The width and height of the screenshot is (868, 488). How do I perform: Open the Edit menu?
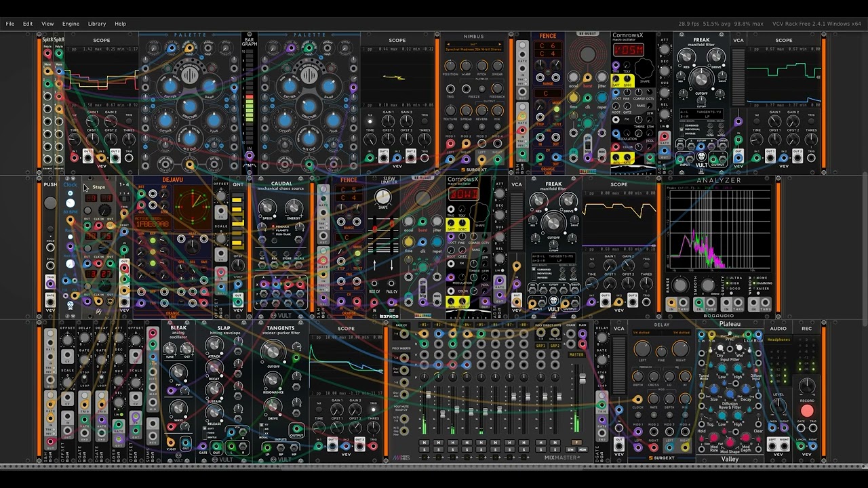(x=28, y=24)
